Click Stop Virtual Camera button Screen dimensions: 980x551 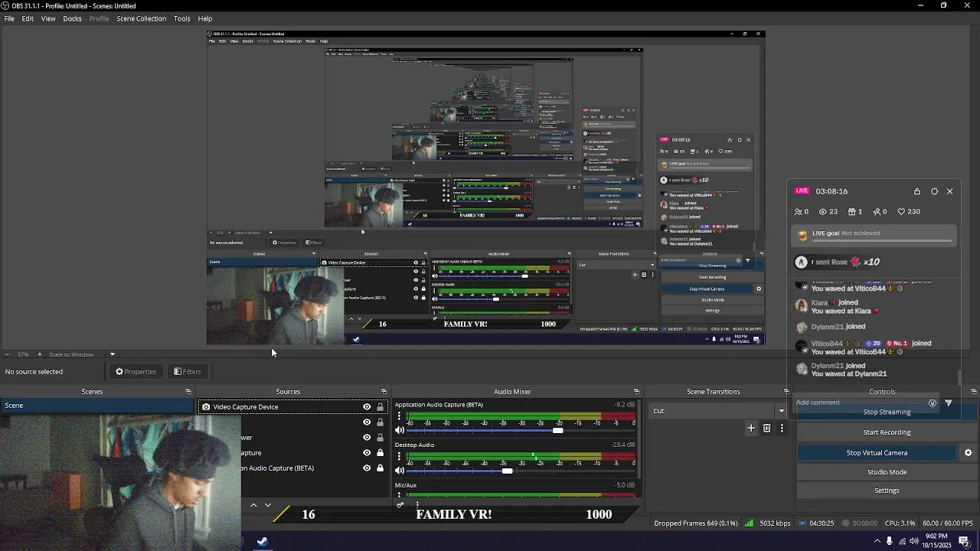877,453
